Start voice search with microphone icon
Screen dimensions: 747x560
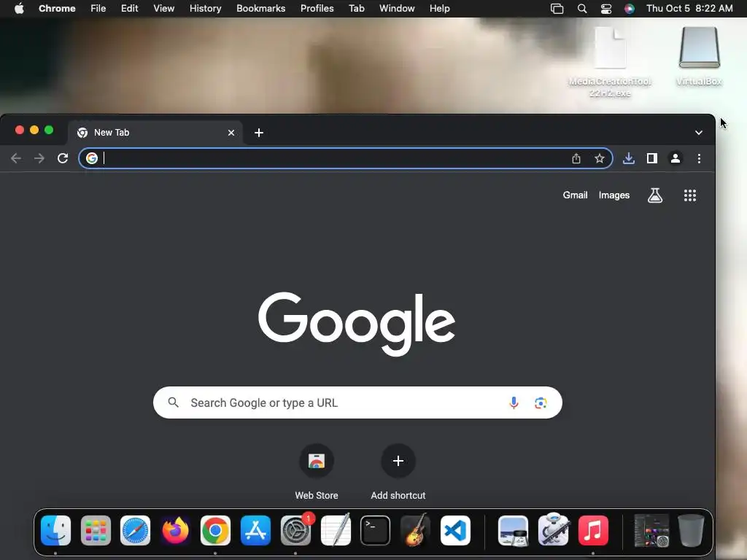514,402
